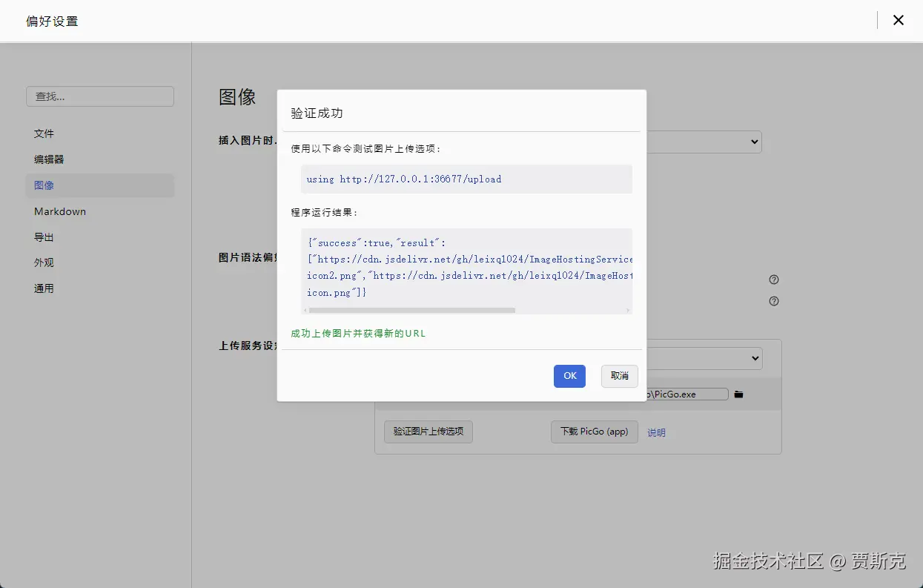
Task: Select the 图像 sidebar item
Action: coord(100,185)
